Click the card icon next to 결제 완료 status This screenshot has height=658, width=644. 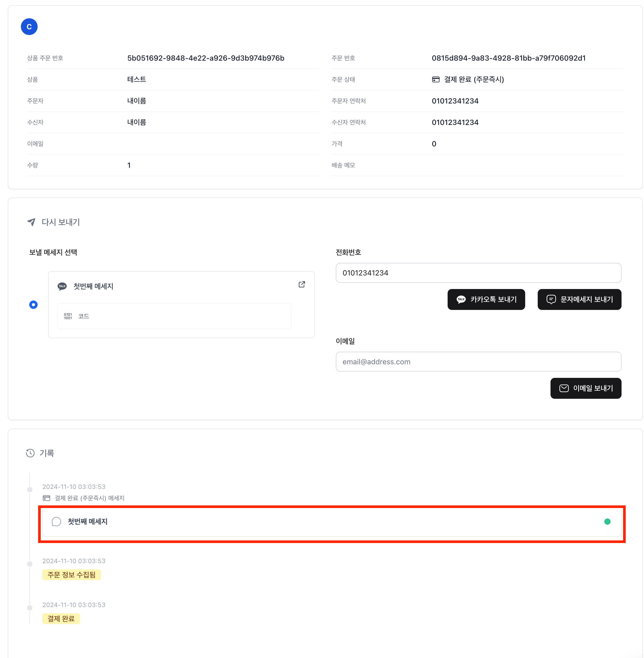coord(436,79)
